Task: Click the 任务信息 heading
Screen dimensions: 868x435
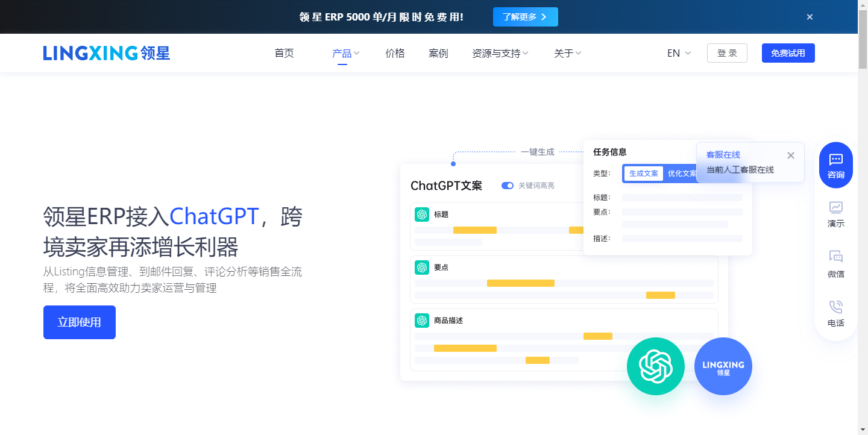Action: coord(610,152)
